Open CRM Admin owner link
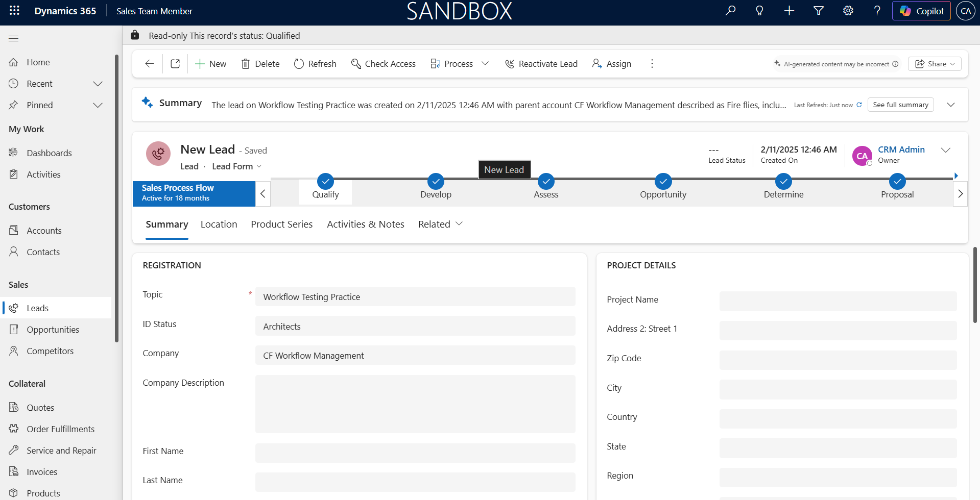The image size is (980, 500). [x=901, y=149]
